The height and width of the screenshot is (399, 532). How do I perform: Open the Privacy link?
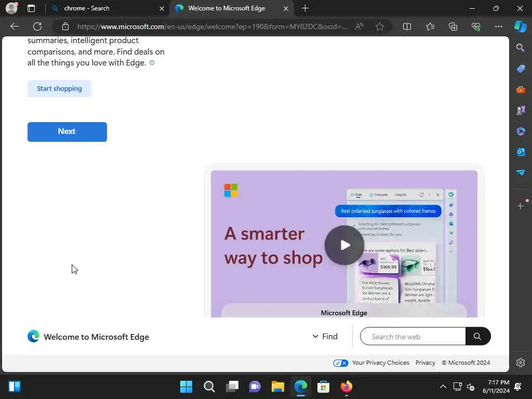[425, 363]
